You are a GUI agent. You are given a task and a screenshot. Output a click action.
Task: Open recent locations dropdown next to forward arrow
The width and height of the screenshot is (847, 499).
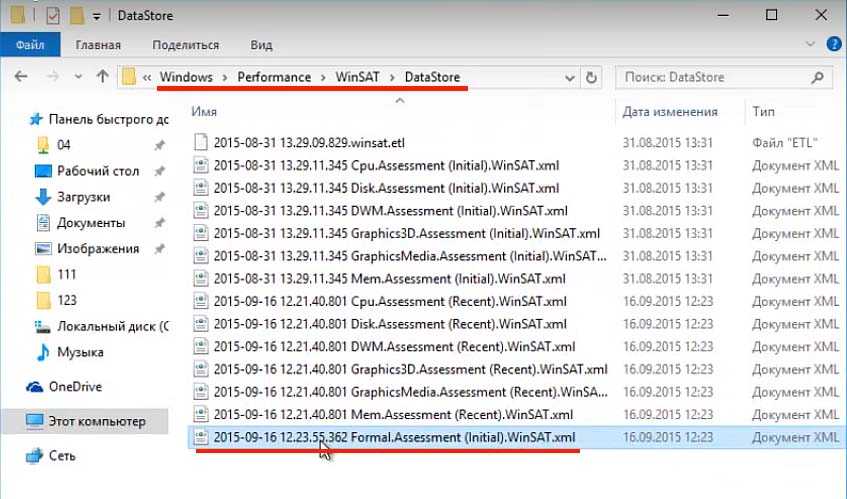[78, 77]
